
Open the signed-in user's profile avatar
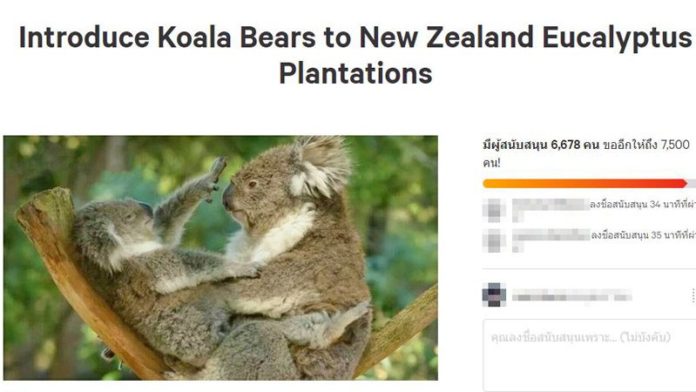click(494, 295)
